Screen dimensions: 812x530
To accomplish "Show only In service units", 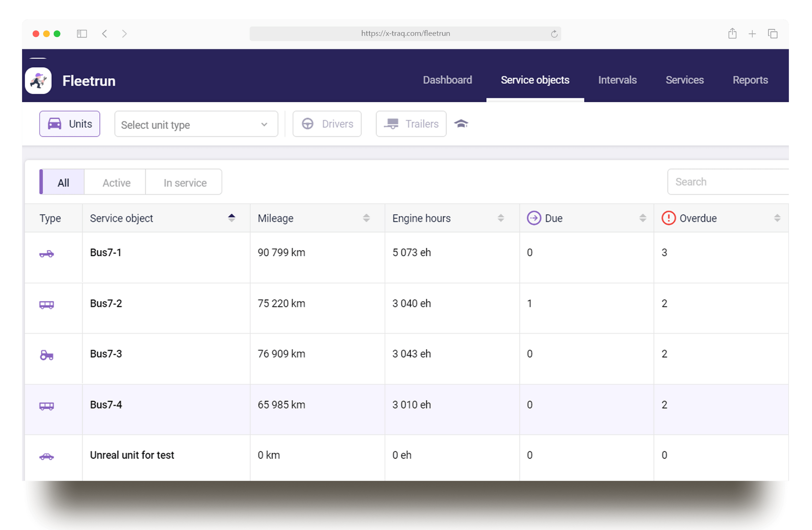I will [x=185, y=183].
